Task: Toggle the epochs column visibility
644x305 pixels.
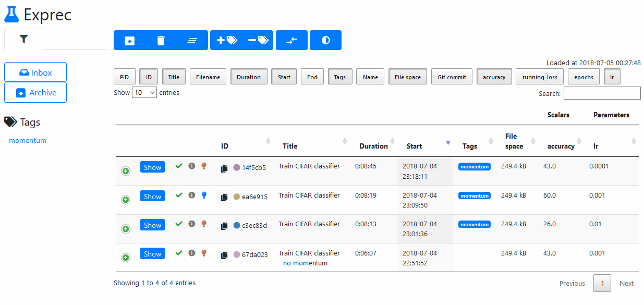Action: click(584, 77)
